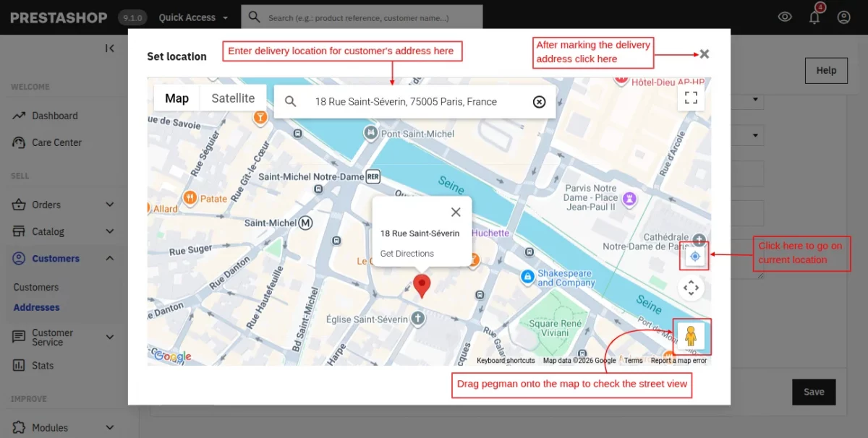Click the Help button
This screenshot has height=438, width=868.
[x=826, y=70]
